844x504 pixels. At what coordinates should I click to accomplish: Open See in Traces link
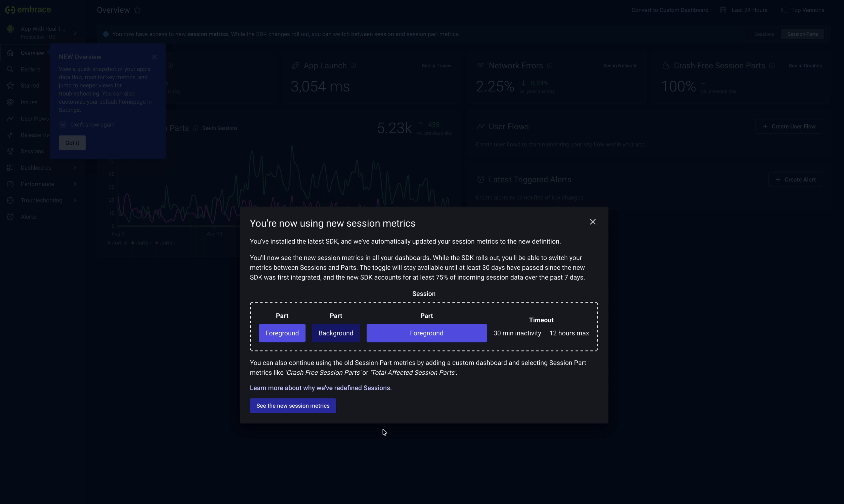point(436,66)
